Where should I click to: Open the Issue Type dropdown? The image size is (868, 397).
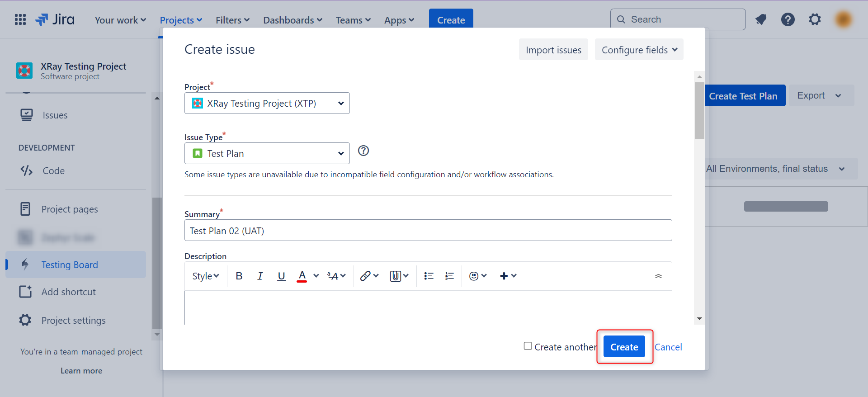tap(267, 153)
